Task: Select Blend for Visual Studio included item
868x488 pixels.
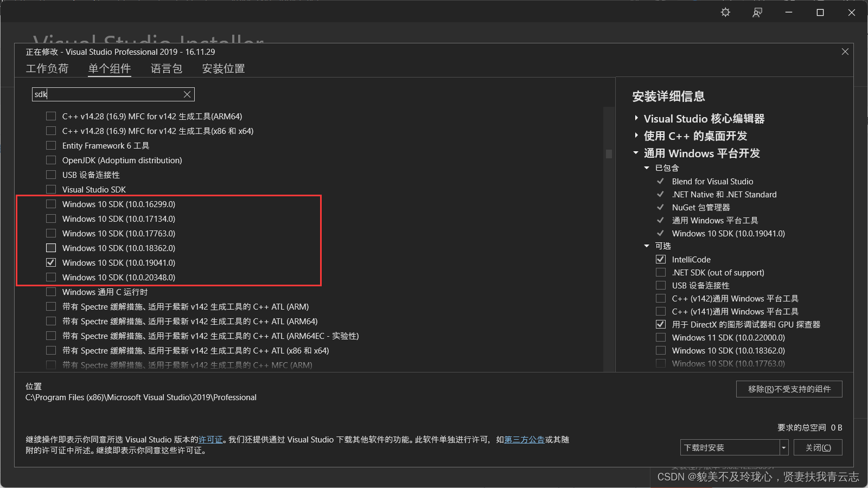Action: coord(712,182)
